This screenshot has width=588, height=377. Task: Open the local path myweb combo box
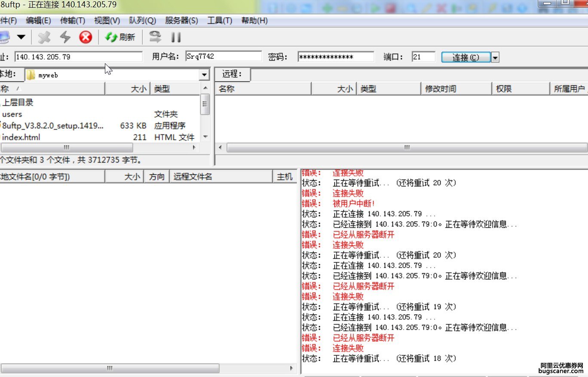pyautogui.click(x=117, y=75)
